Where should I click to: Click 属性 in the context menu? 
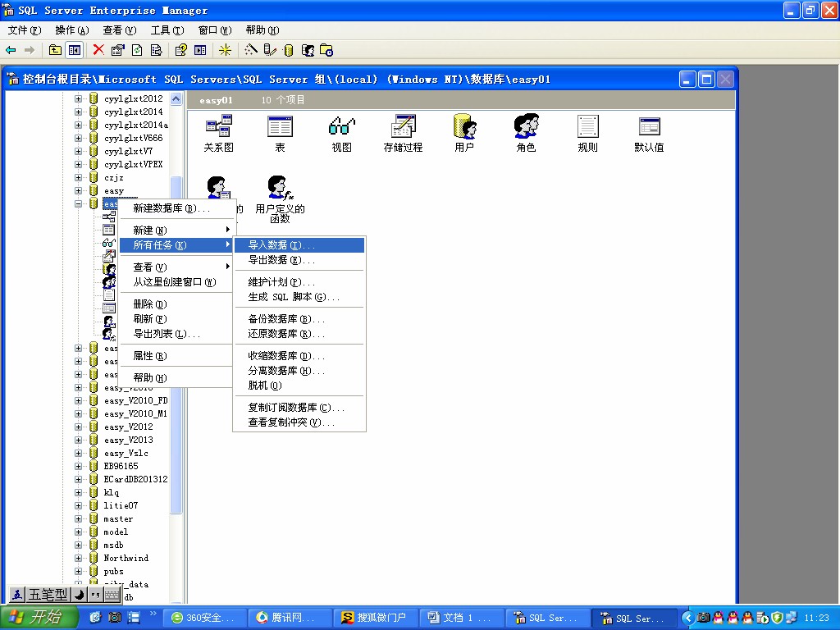(x=150, y=356)
